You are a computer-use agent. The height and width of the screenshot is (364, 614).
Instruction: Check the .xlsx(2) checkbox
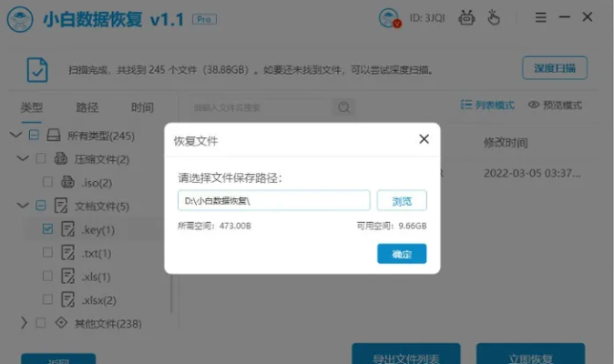tap(47, 299)
